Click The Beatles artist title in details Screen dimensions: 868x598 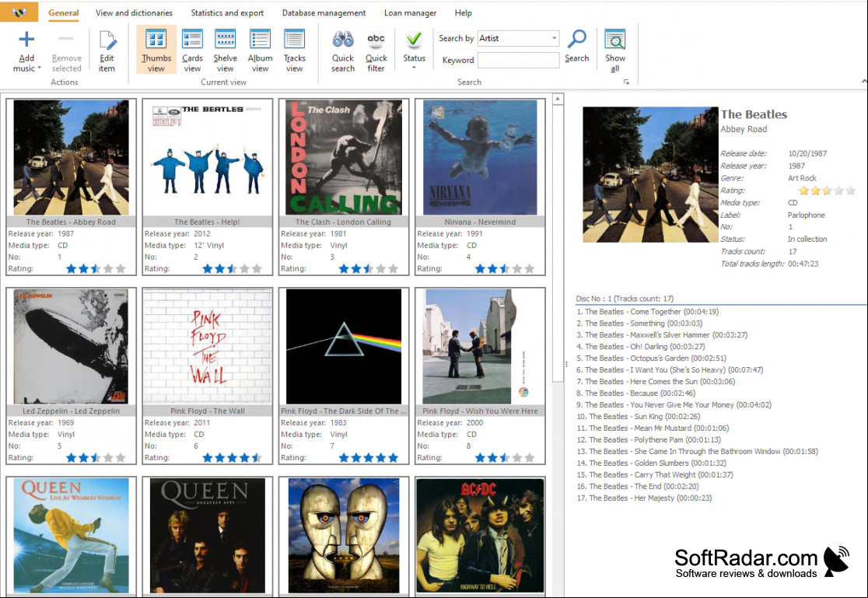(754, 114)
